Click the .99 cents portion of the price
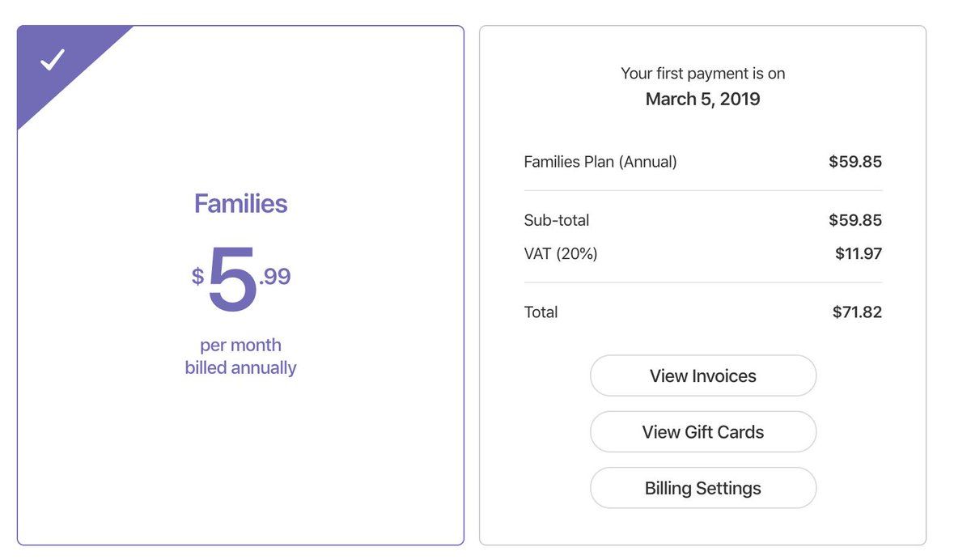Image resolution: width=971 pixels, height=560 pixels. tap(275, 277)
